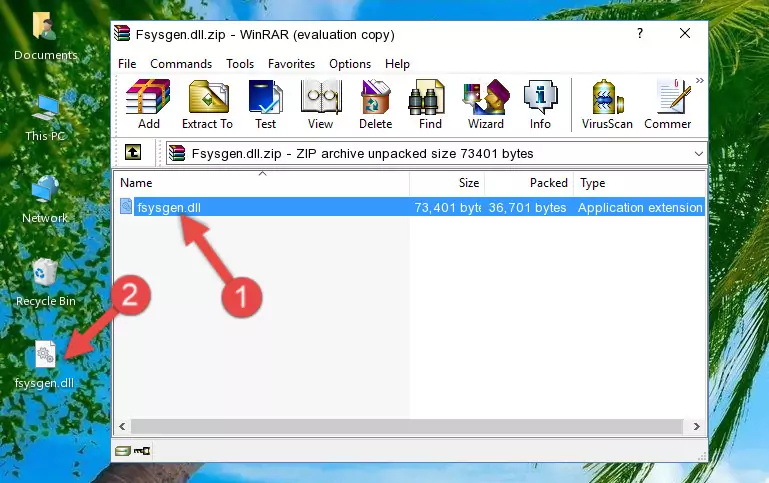
Task: Sort by the Packed column header
Action: click(529, 183)
